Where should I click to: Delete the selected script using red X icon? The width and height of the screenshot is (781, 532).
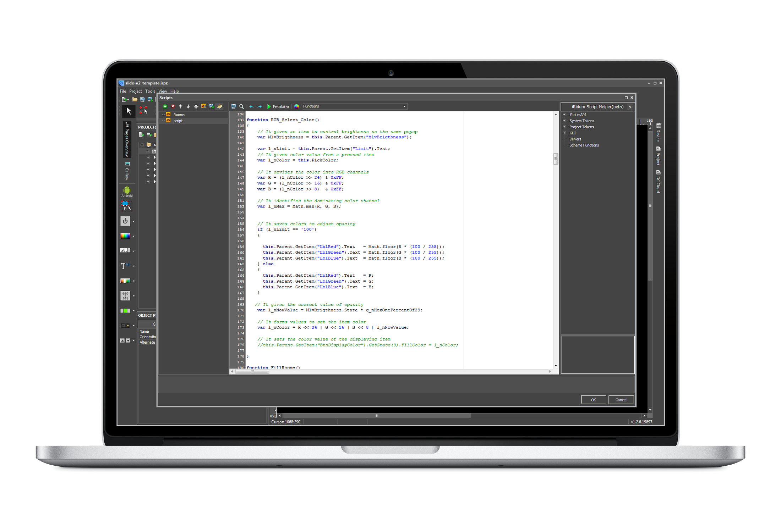173,106
